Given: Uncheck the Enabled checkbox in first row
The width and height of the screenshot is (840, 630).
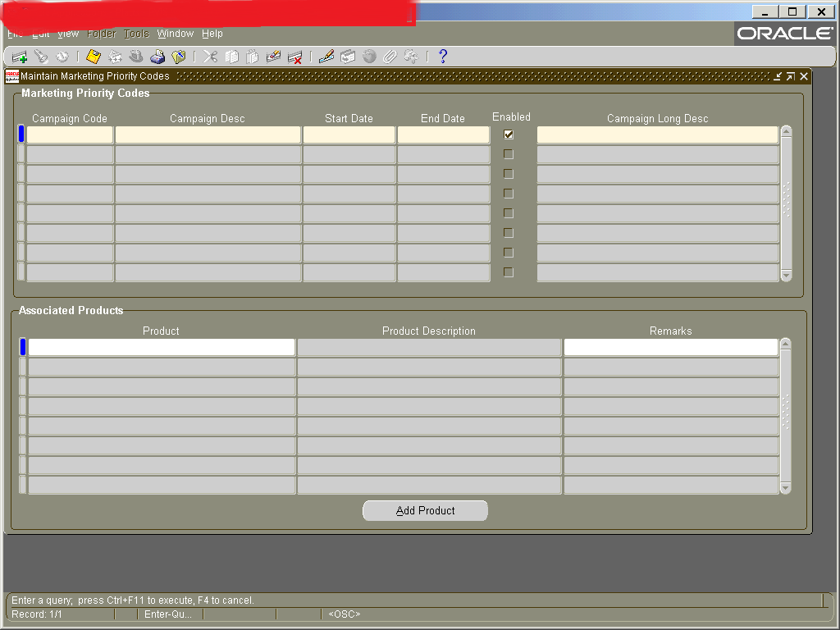Looking at the screenshot, I should pos(509,135).
